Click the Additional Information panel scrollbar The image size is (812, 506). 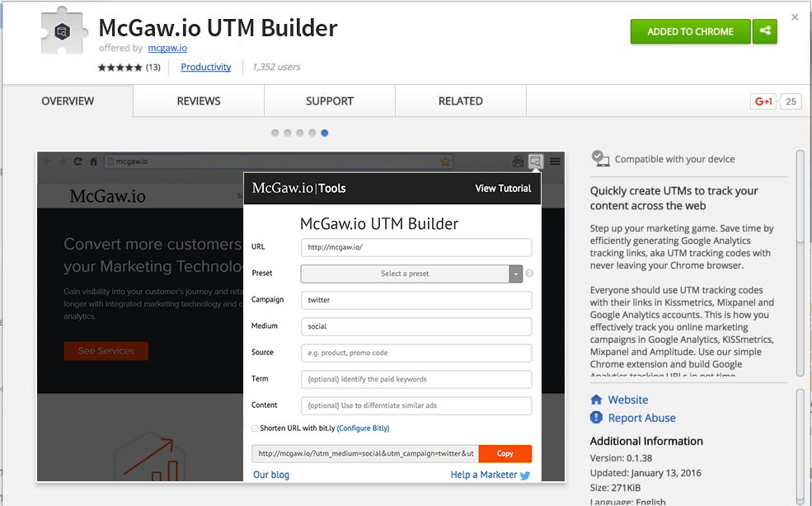coord(800,445)
